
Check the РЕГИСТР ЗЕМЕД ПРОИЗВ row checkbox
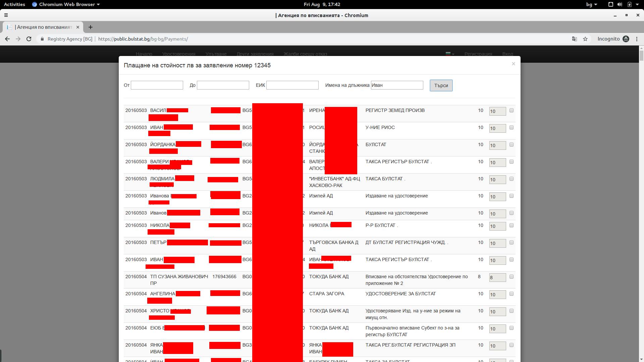512,110
